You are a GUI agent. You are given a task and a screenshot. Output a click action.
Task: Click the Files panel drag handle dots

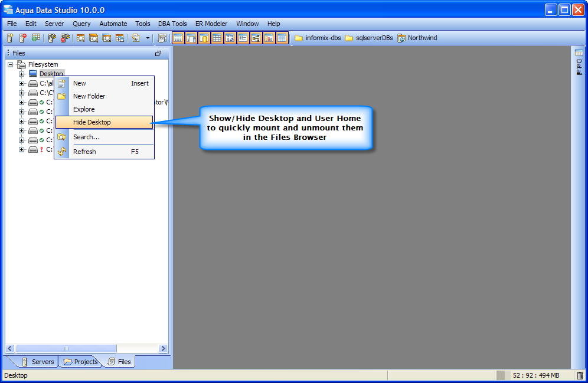click(8, 53)
